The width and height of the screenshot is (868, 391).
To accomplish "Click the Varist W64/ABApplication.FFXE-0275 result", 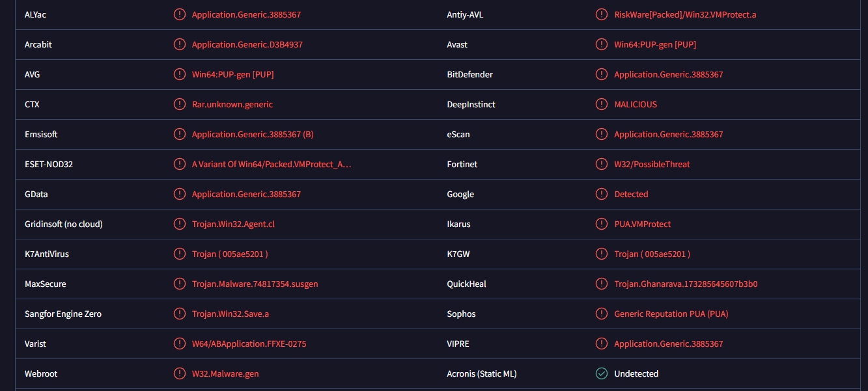I will click(249, 344).
